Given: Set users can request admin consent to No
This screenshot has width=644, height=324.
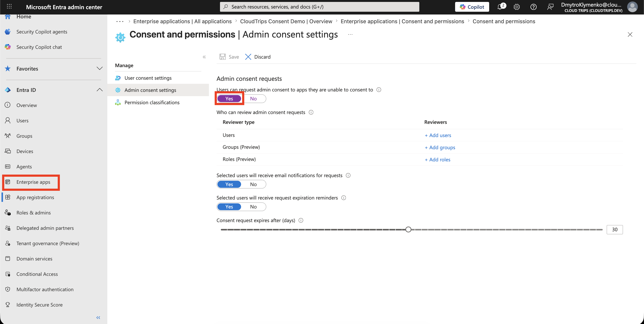Looking at the screenshot, I should [x=253, y=98].
